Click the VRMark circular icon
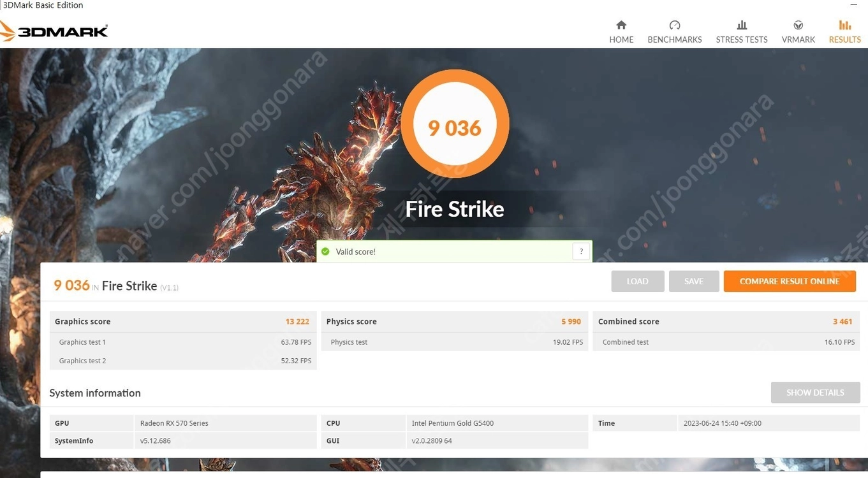Image resolution: width=868 pixels, height=478 pixels. (798, 25)
